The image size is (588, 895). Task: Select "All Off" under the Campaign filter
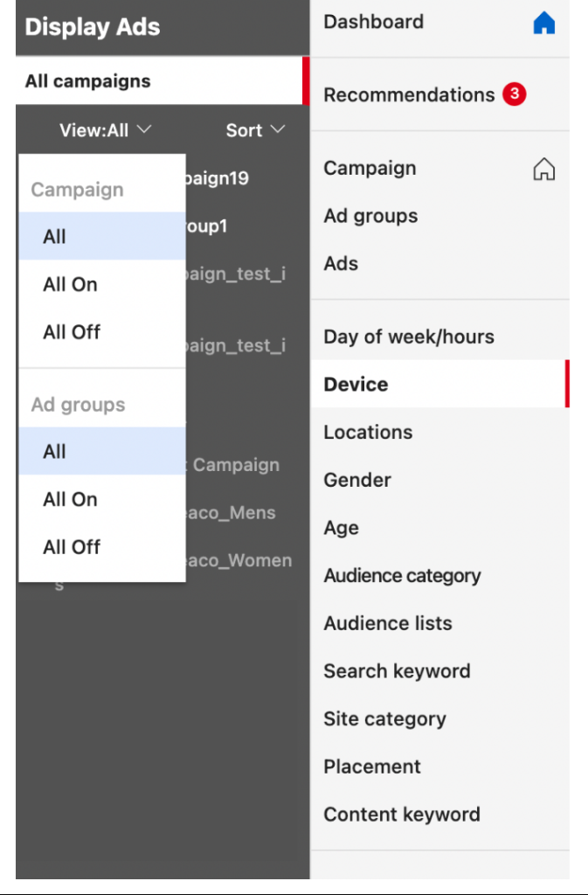coord(71,332)
